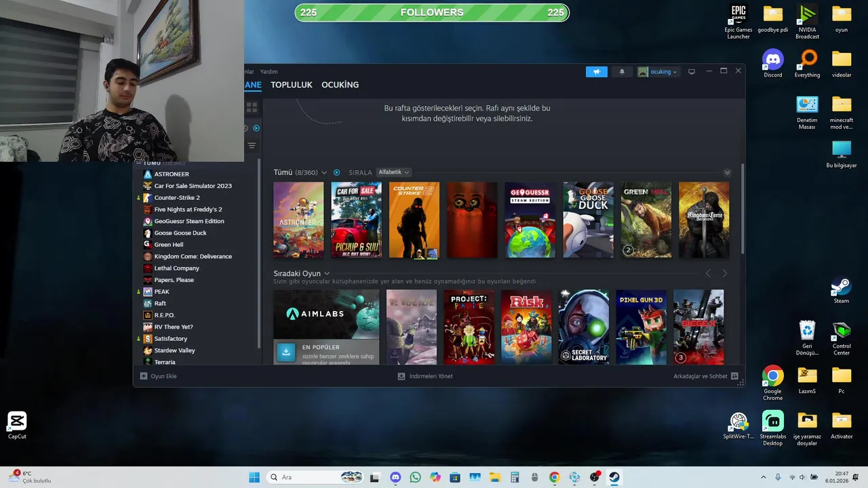Click the Steam announcements megaphone button
Viewport: 868px width, 488px height.
coord(597,72)
